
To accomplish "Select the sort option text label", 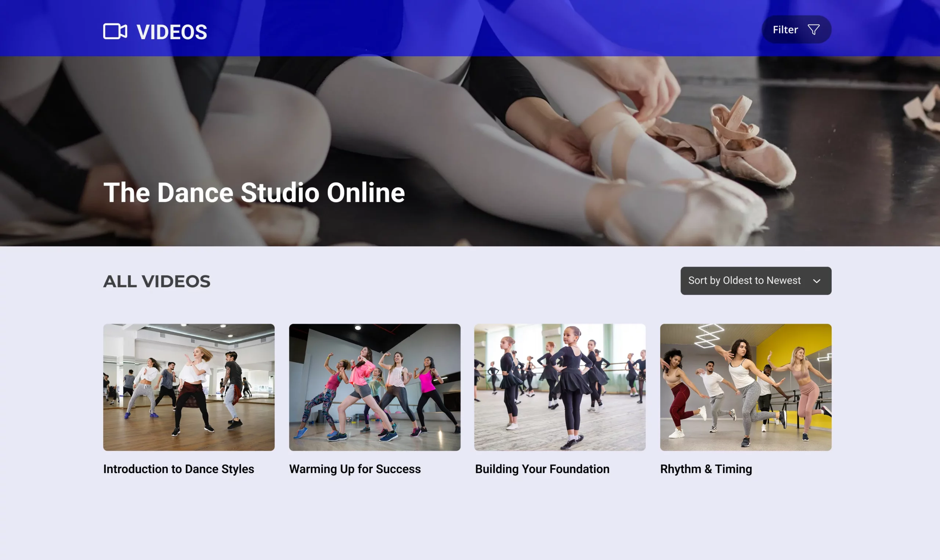I will [744, 280].
